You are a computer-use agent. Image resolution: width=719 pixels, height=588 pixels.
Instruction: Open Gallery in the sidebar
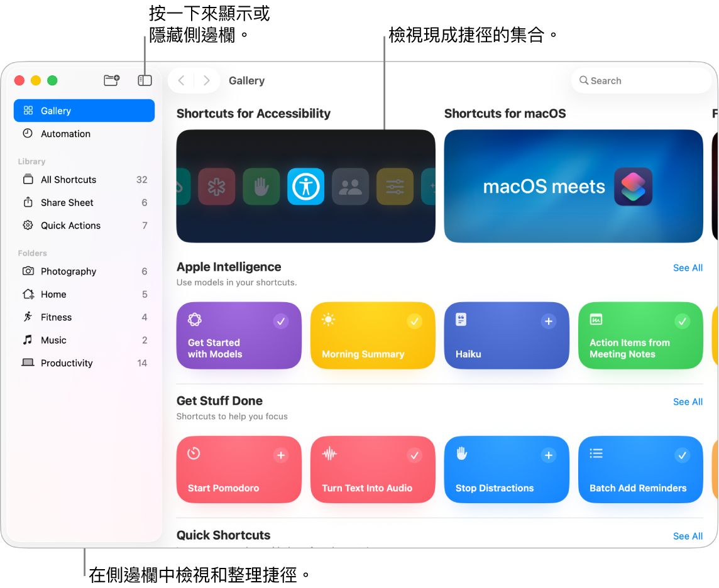pyautogui.click(x=84, y=111)
